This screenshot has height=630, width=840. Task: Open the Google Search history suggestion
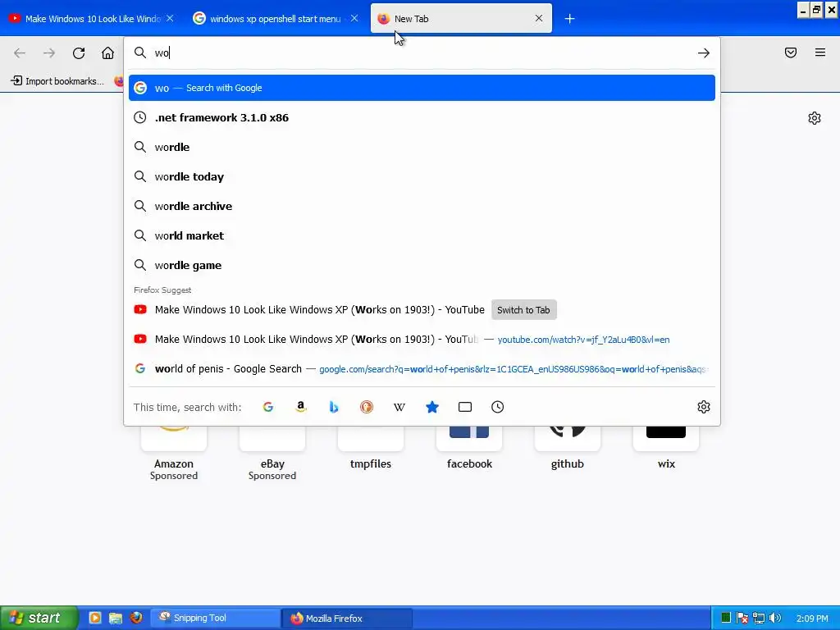coord(422,369)
